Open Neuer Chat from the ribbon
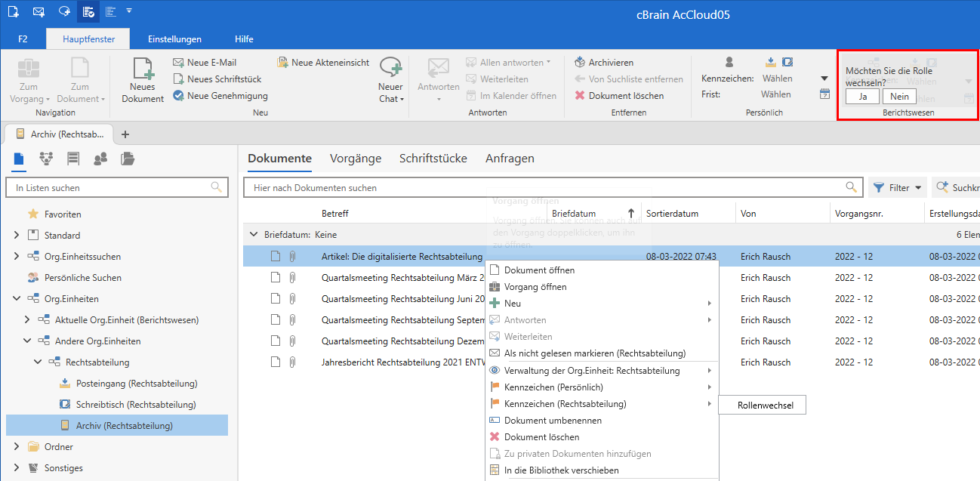The image size is (980, 481). coord(390,71)
